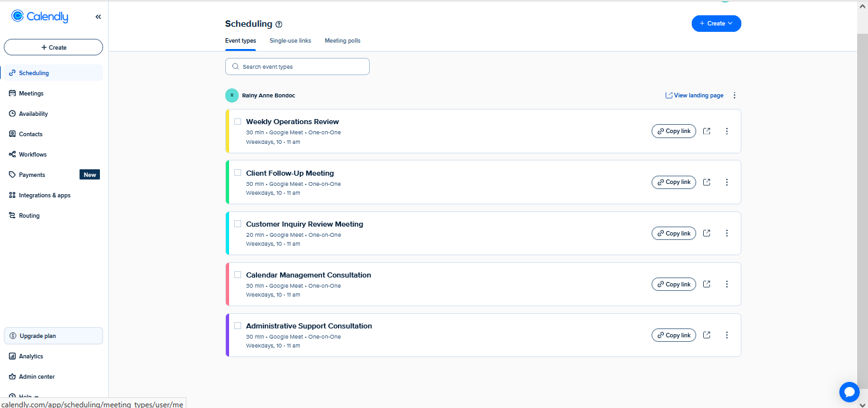Copy link for Customer Inquiry Review Meeting
Viewport: 868px width, 408px height.
click(674, 233)
